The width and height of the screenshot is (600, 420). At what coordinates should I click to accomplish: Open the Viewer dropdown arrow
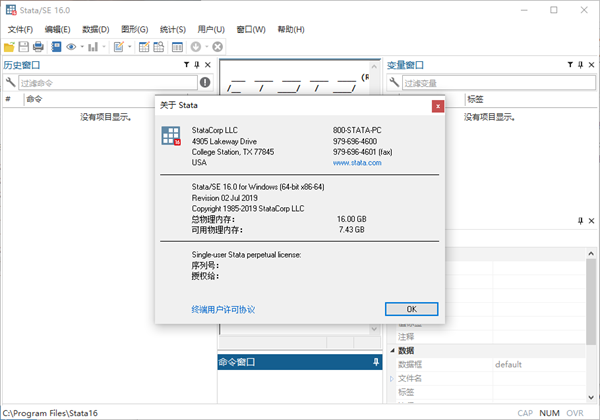82,47
